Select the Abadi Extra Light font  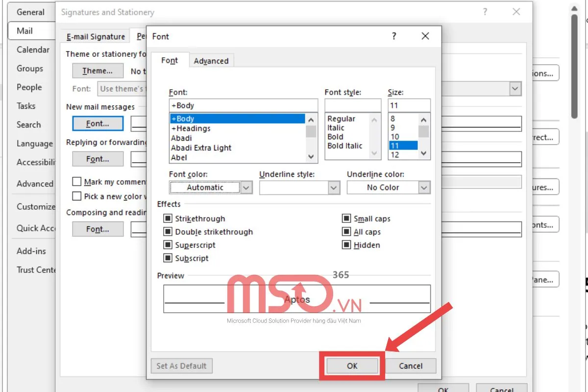coord(201,147)
